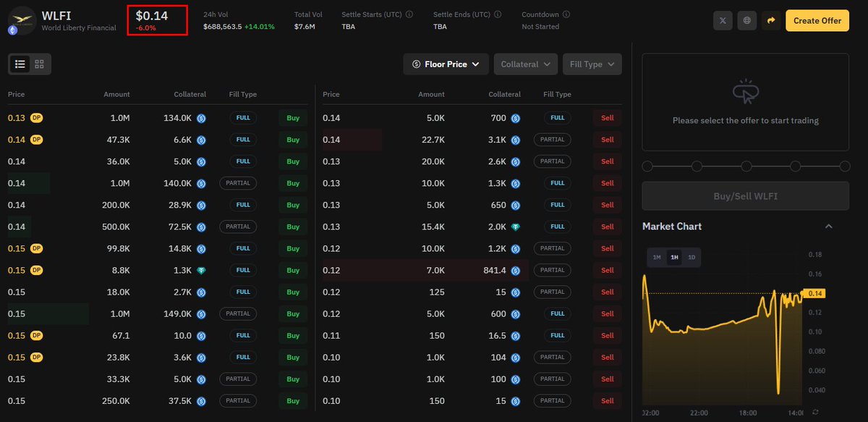
Task: Sell into the 125 amount offer
Action: click(607, 292)
